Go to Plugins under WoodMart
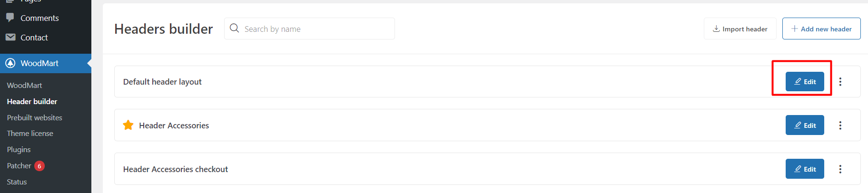Viewport: 868px width, 193px height. coord(19,150)
